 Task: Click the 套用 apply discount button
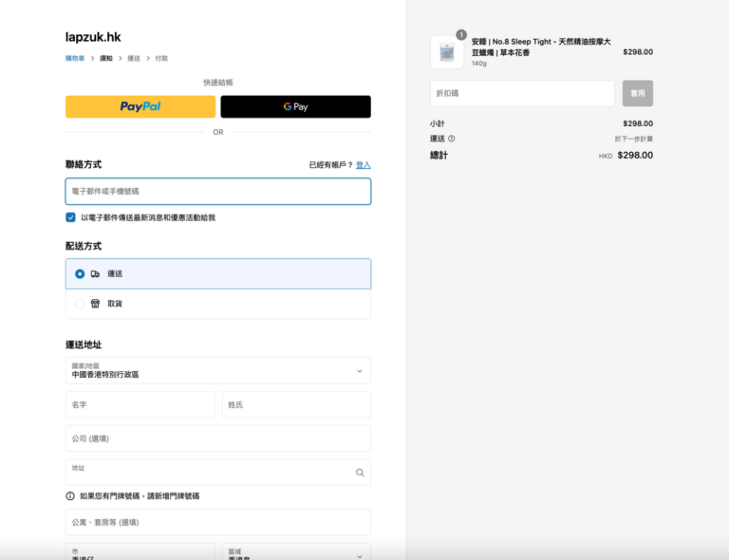click(638, 93)
